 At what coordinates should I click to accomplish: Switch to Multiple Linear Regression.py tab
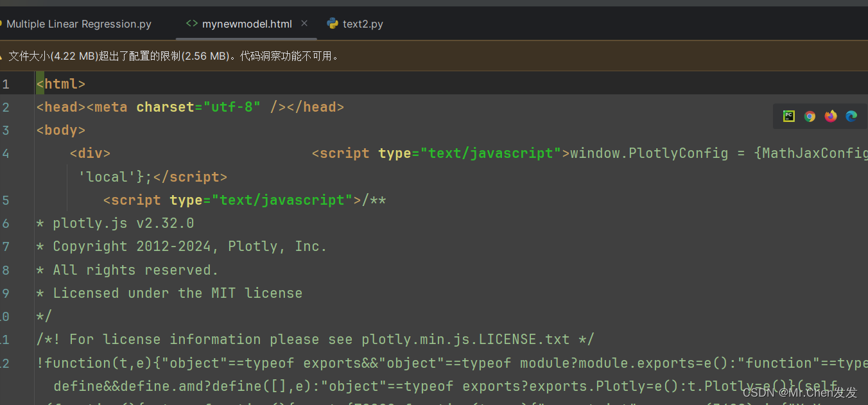coord(78,24)
